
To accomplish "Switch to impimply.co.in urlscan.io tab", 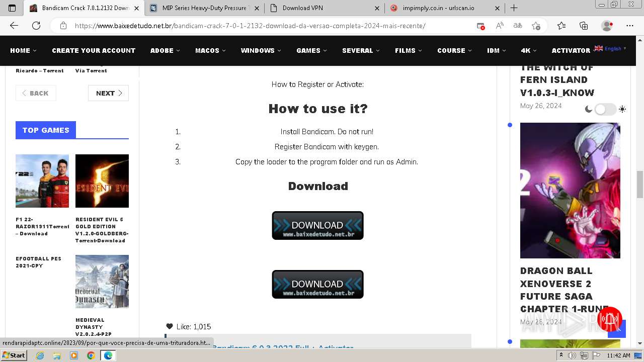I will (445, 8).
